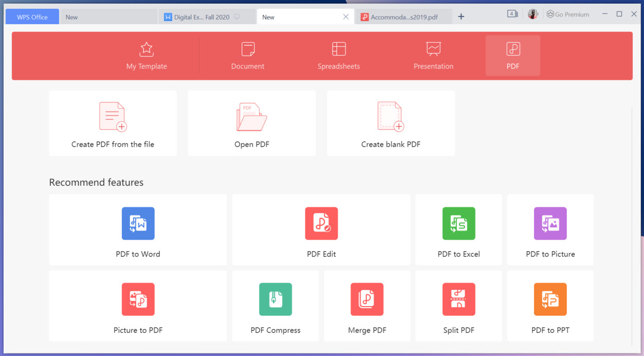Click the Document page icon
Screen dimensions: 644x356
click(248, 49)
